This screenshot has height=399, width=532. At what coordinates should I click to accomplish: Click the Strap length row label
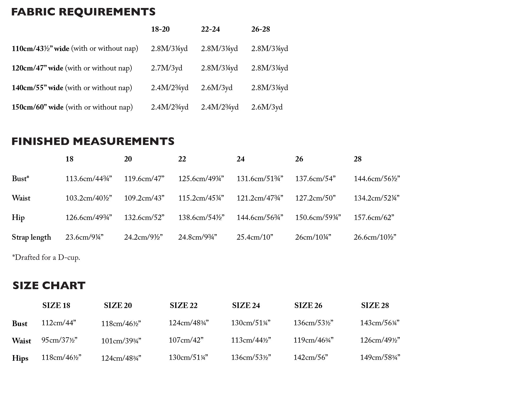coord(31,237)
